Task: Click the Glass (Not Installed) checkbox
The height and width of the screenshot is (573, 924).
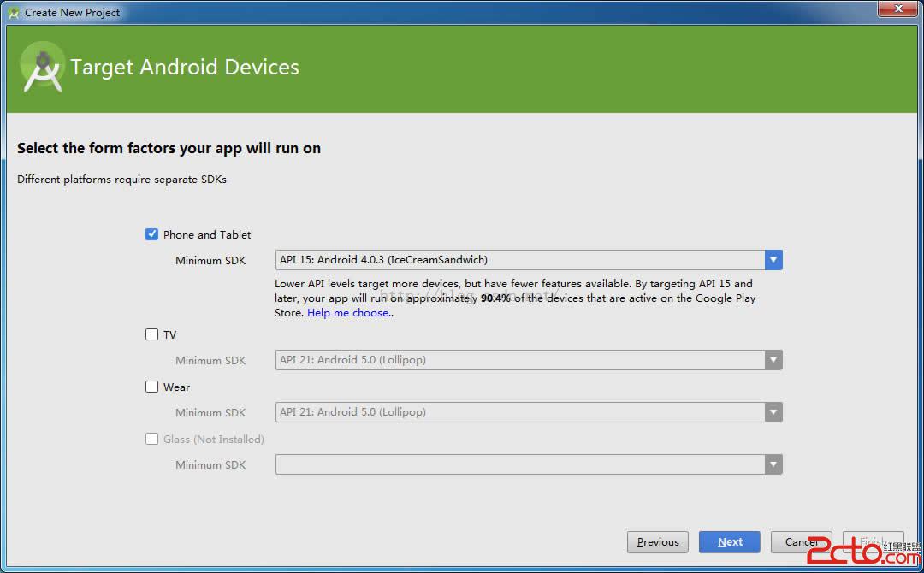Action: 152,439
